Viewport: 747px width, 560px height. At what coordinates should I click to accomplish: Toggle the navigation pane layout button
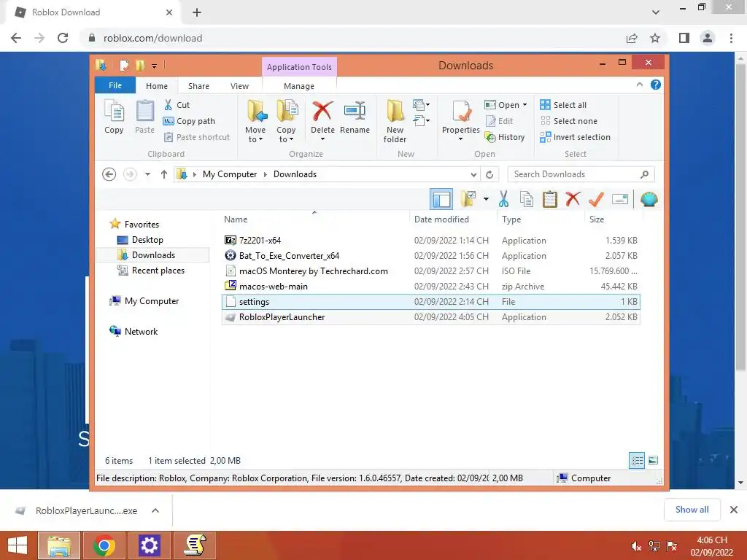point(441,200)
